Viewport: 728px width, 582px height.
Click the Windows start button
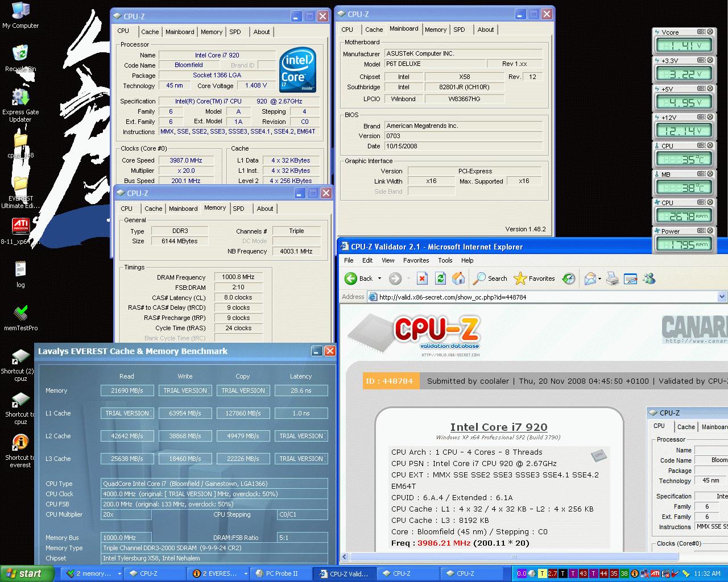(27, 573)
